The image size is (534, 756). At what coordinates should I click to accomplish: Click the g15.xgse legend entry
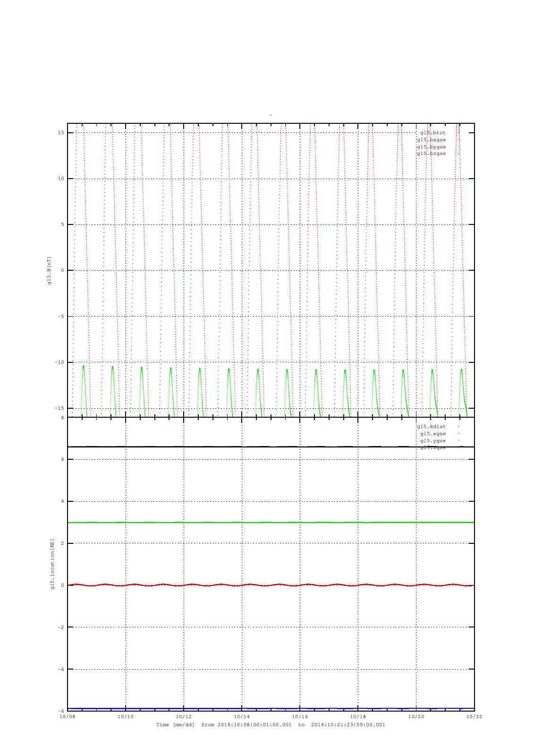[433, 434]
